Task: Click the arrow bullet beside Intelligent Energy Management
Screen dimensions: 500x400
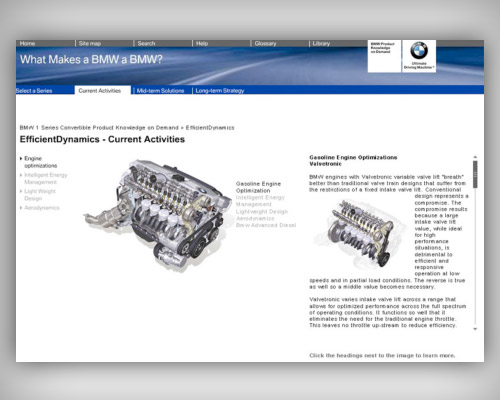Action: [21, 175]
